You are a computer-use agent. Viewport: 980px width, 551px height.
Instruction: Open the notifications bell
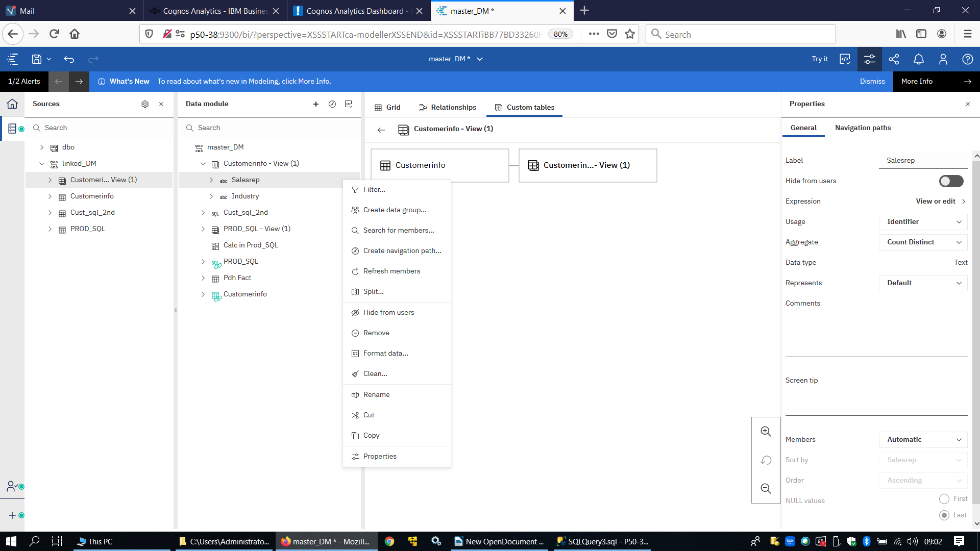coord(918,59)
